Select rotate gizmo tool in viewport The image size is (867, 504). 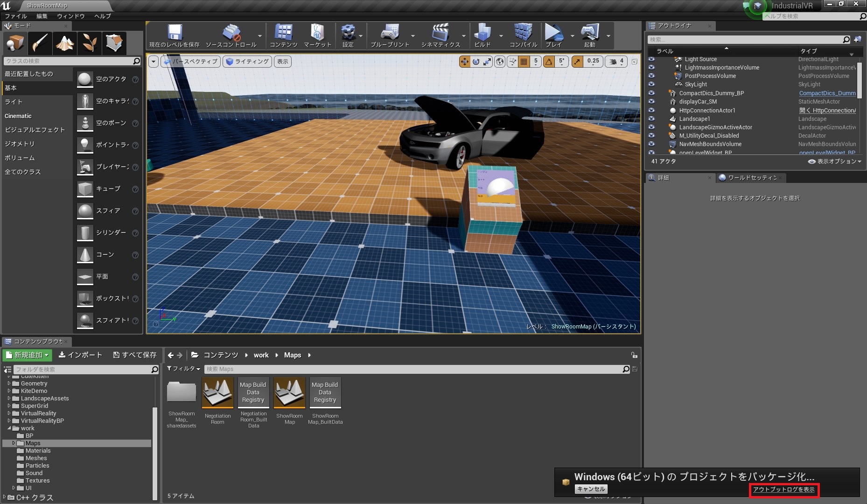pyautogui.click(x=476, y=62)
